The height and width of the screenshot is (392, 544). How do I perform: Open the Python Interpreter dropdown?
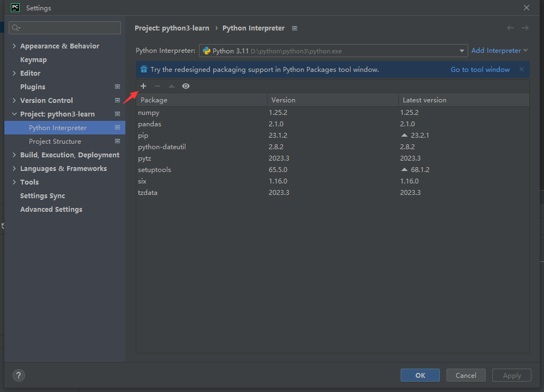pyautogui.click(x=462, y=51)
